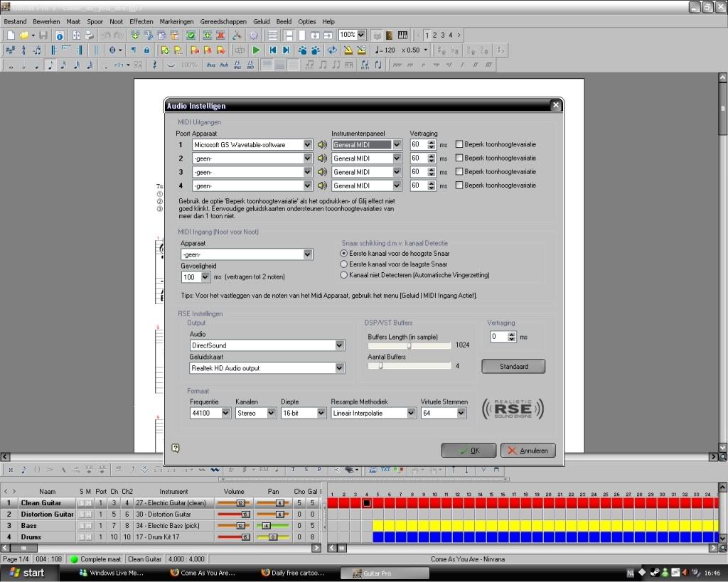Click the green Play button
The image size is (728, 582).
(256, 50)
